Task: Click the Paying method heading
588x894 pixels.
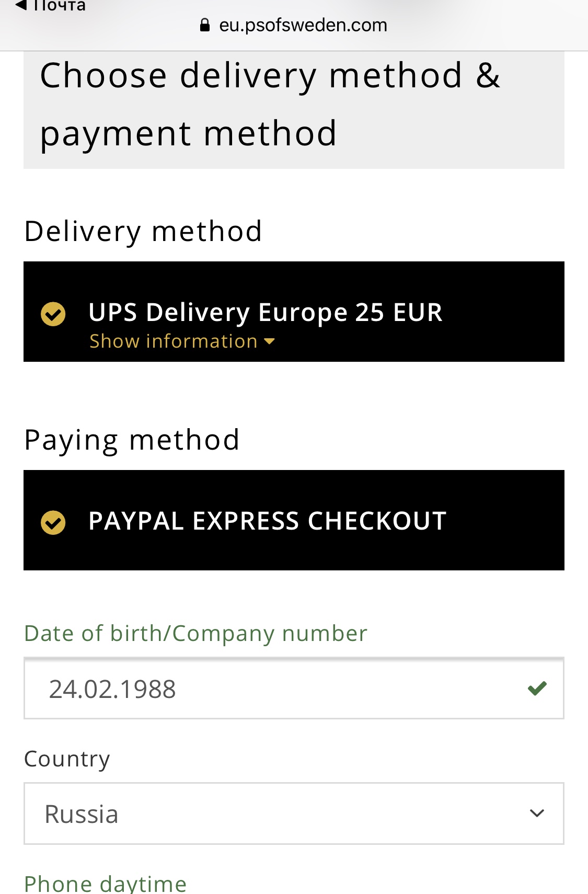Action: (x=132, y=440)
